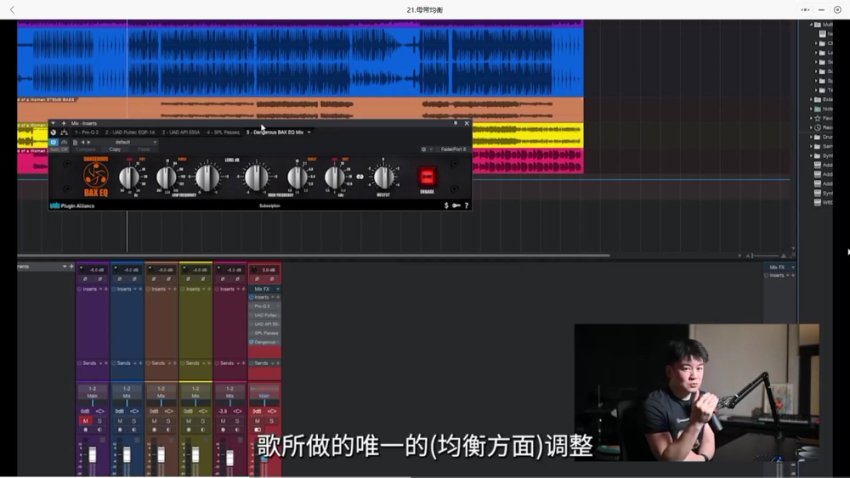Pin the Mix Inserts plugin window
Viewport: 850px width, 478px height.
tap(456, 123)
